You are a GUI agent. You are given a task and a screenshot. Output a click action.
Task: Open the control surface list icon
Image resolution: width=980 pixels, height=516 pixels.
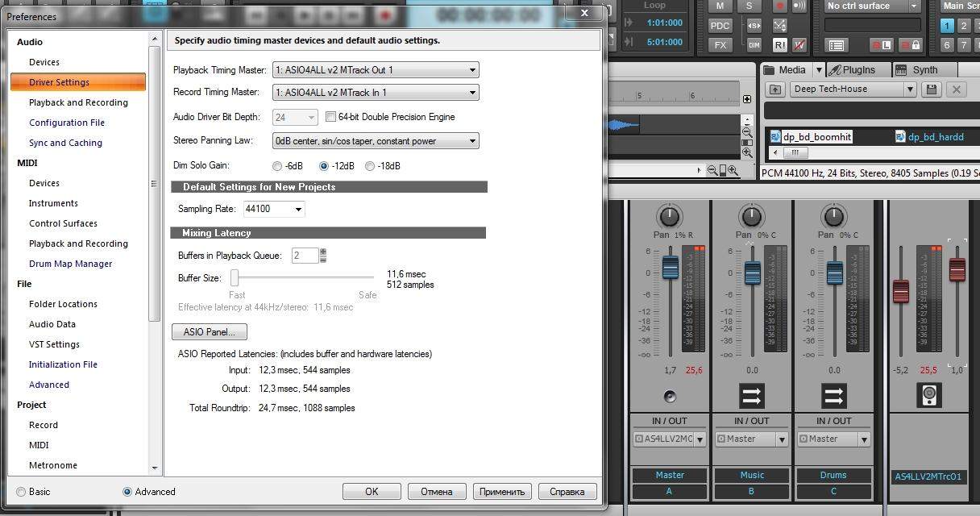(836, 45)
